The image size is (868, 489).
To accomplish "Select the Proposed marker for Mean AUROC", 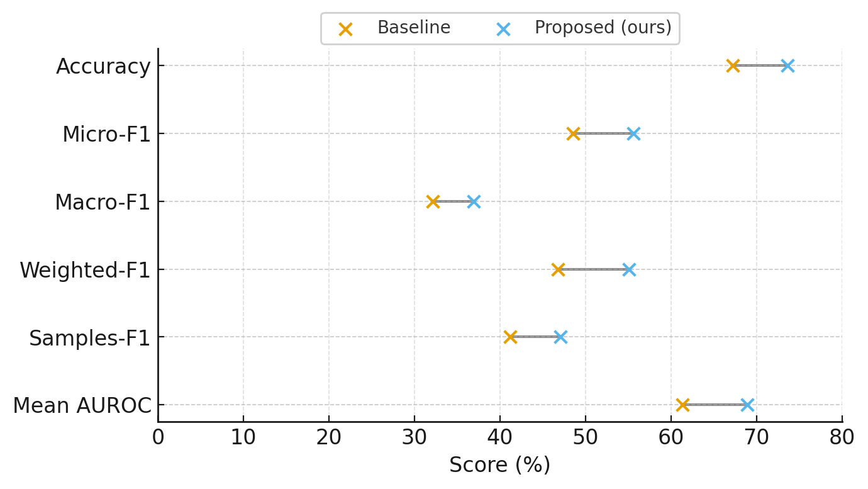I will click(747, 405).
